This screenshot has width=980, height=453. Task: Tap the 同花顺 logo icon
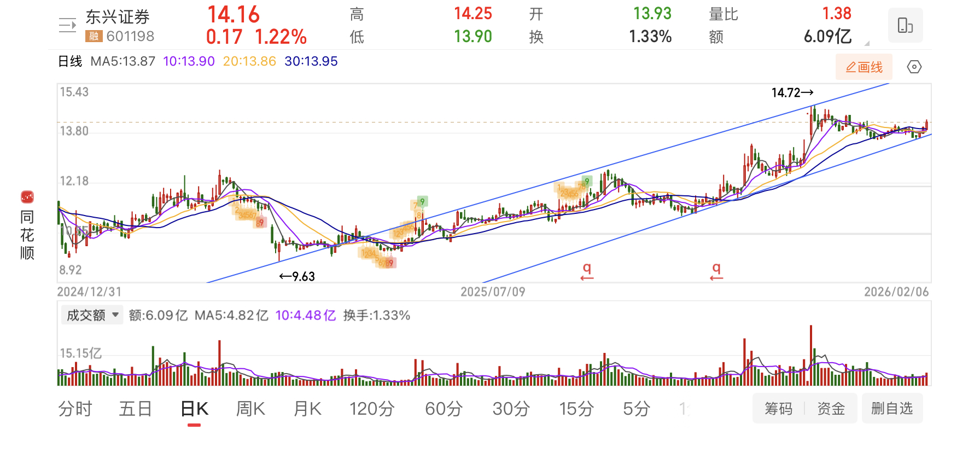click(27, 197)
